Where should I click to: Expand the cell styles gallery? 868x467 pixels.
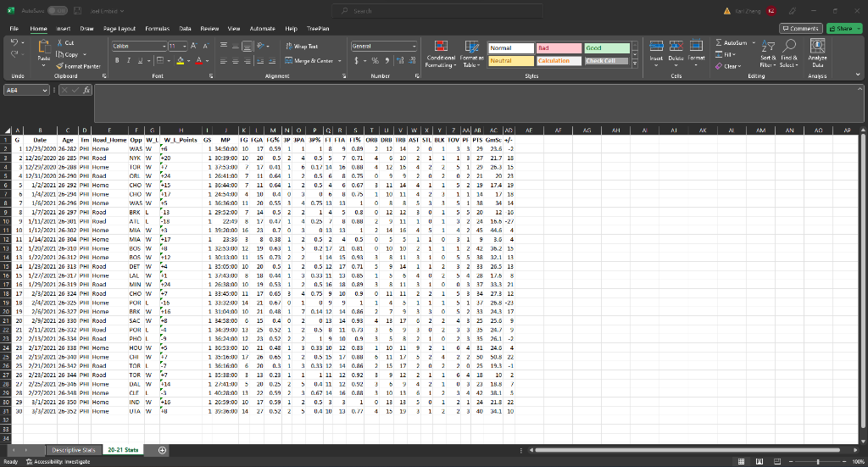coord(635,64)
